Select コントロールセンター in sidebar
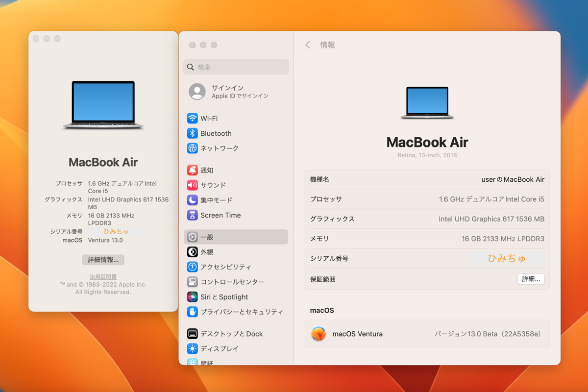The image size is (588, 392). coord(232,282)
